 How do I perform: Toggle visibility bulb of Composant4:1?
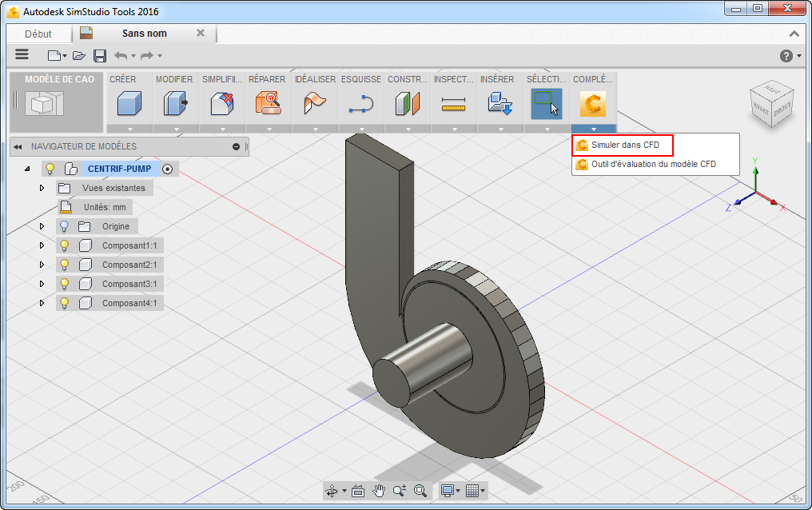pyautogui.click(x=64, y=303)
